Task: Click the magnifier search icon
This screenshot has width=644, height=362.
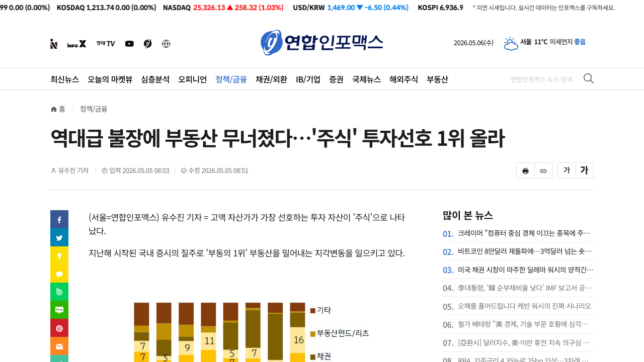Action: pos(588,78)
